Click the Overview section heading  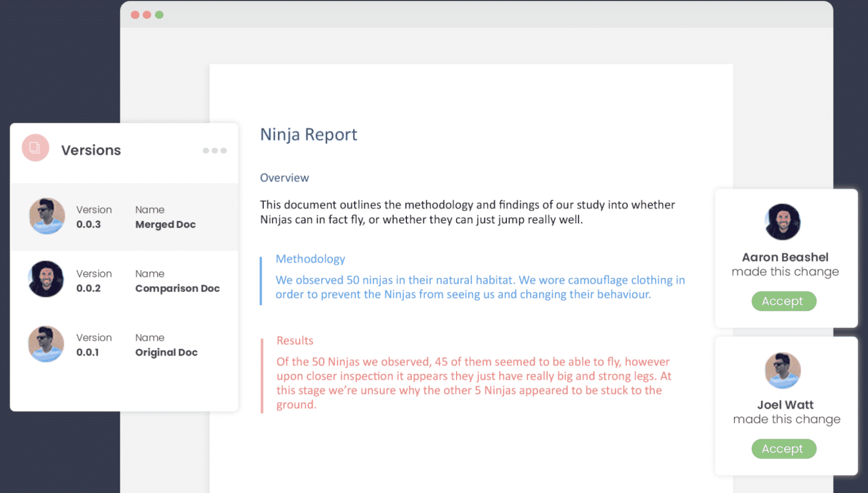(284, 178)
